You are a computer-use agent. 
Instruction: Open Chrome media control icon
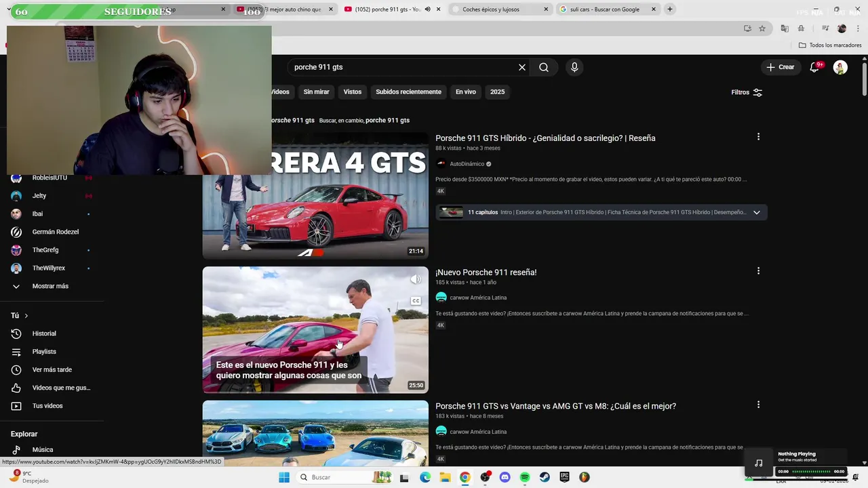point(825,28)
